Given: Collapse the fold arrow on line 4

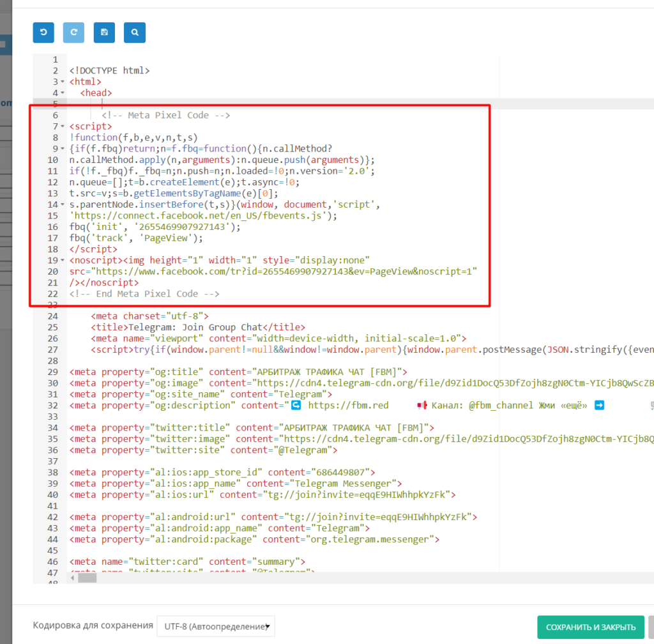Looking at the screenshot, I should [63, 93].
